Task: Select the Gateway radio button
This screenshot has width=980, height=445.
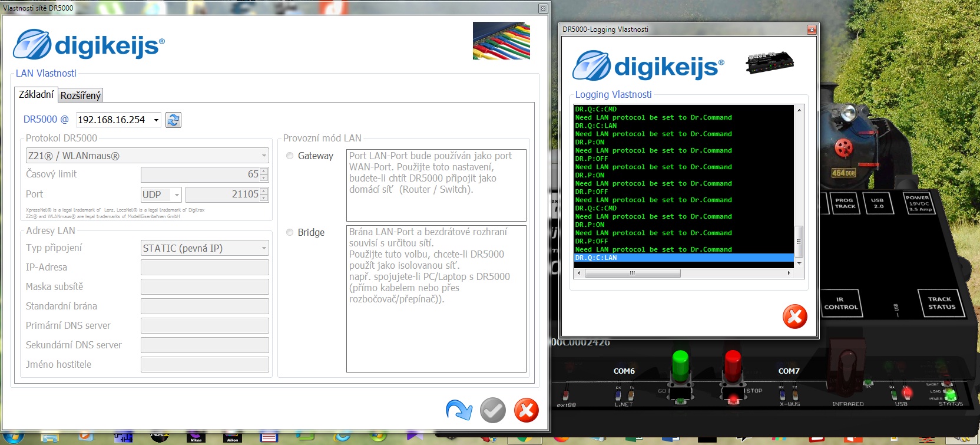Action: coord(290,156)
